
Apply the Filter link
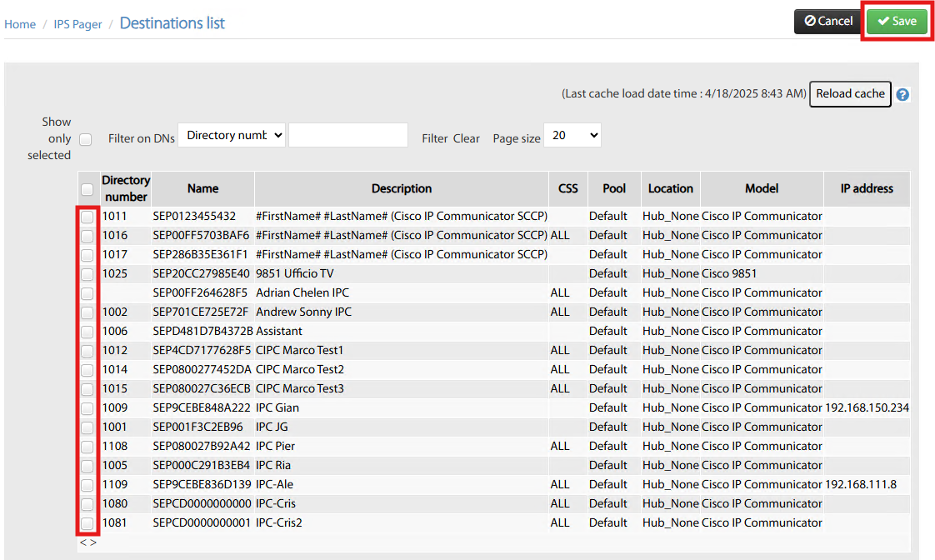pos(434,139)
